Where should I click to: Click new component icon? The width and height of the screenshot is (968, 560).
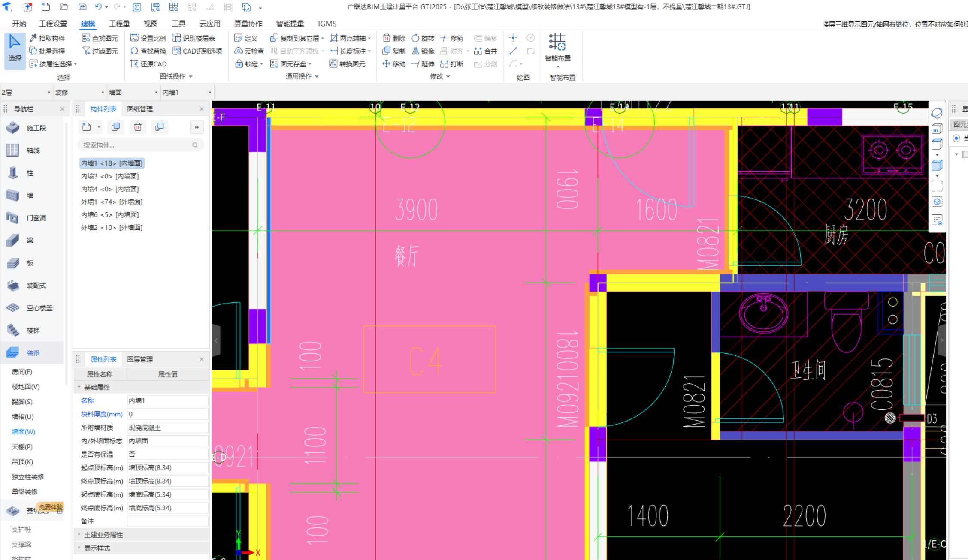(87, 127)
